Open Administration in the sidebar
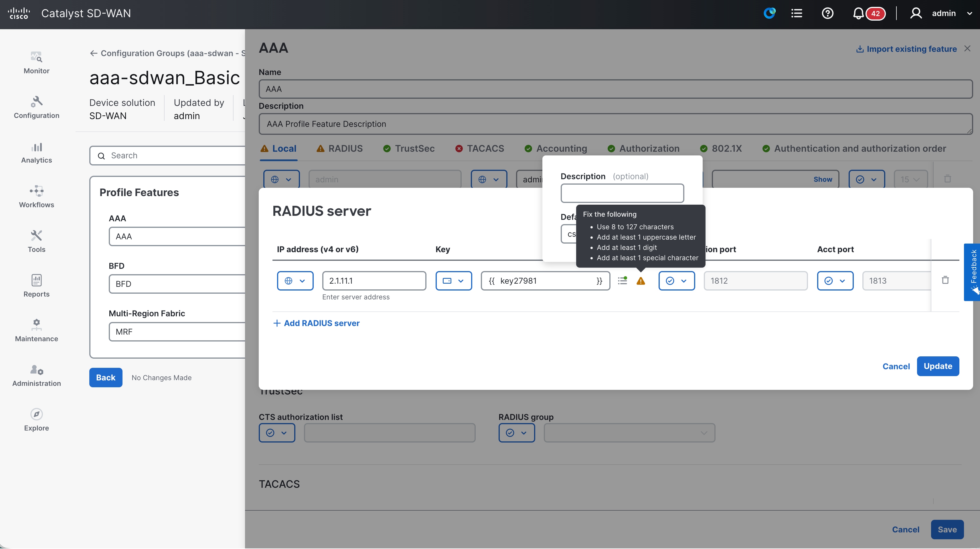The width and height of the screenshot is (980, 549). click(x=37, y=376)
